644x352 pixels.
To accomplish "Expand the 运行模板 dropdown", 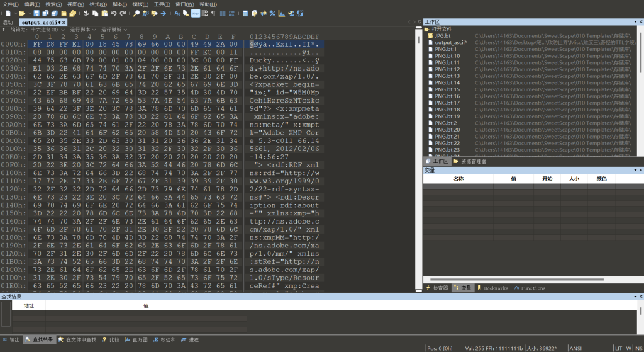I will [x=114, y=30].
